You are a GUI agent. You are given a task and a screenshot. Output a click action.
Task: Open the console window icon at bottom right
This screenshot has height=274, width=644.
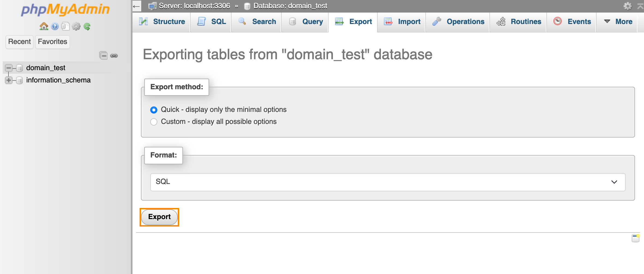(636, 238)
